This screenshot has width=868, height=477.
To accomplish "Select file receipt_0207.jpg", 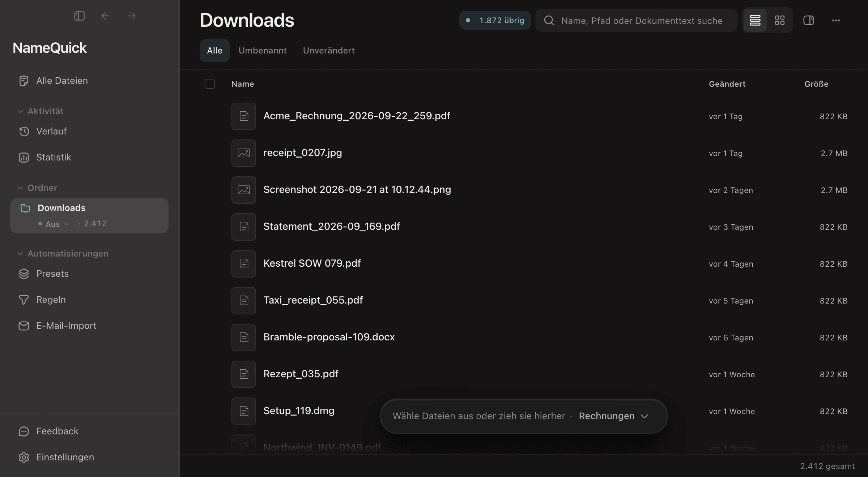I will click(302, 153).
